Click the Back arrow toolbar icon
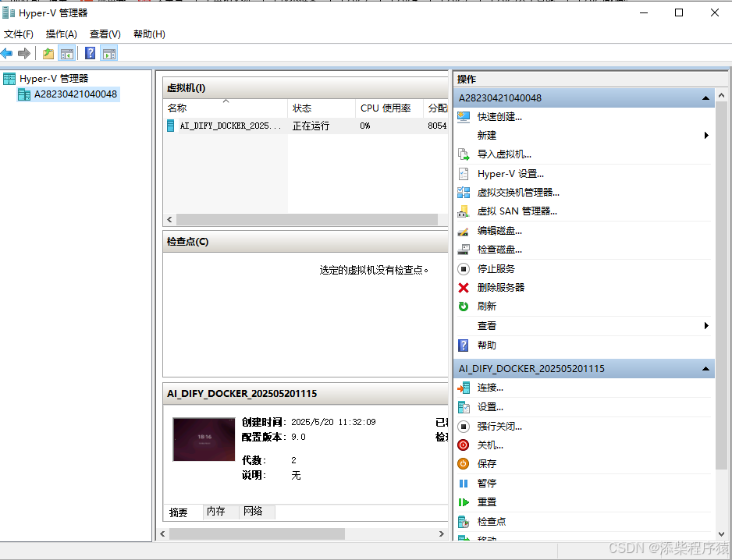732x560 pixels. click(6, 54)
